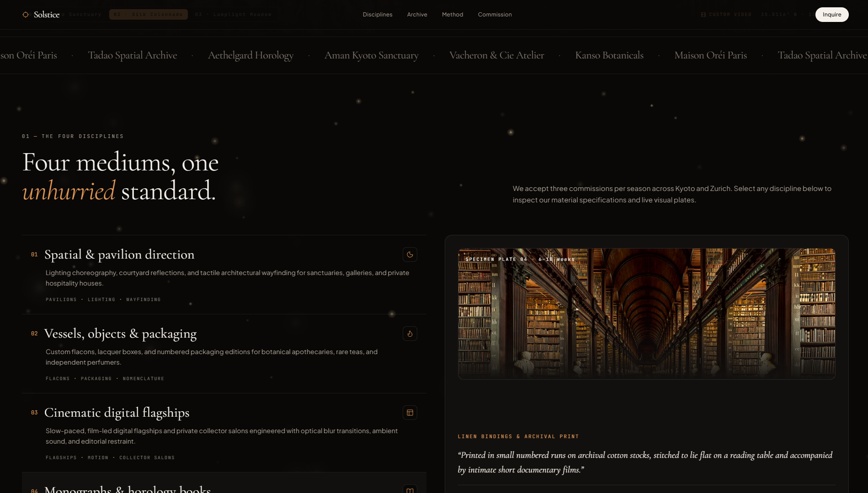
Task: Click the Solstice sun logo icon
Action: 26,15
